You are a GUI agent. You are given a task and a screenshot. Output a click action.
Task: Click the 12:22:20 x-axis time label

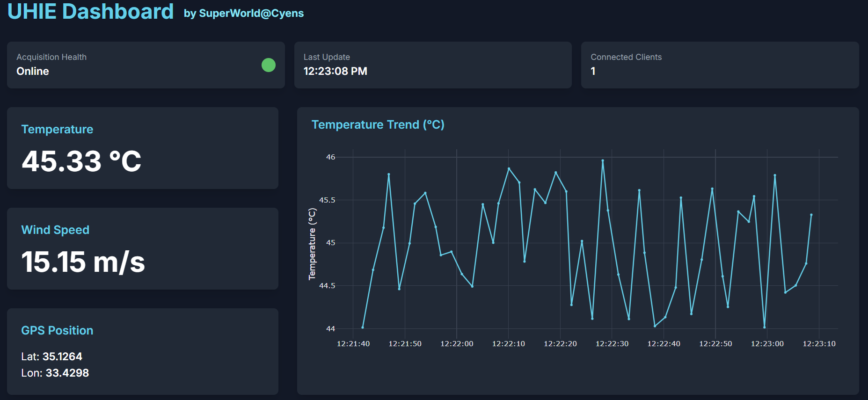pos(560,343)
